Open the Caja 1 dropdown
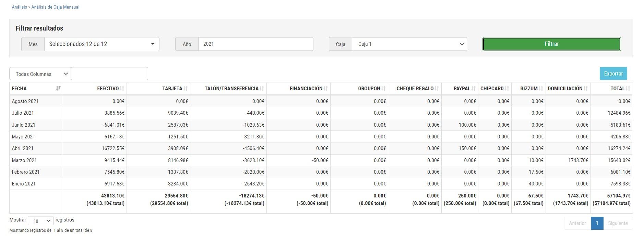This screenshot has width=644, height=238. [x=409, y=44]
